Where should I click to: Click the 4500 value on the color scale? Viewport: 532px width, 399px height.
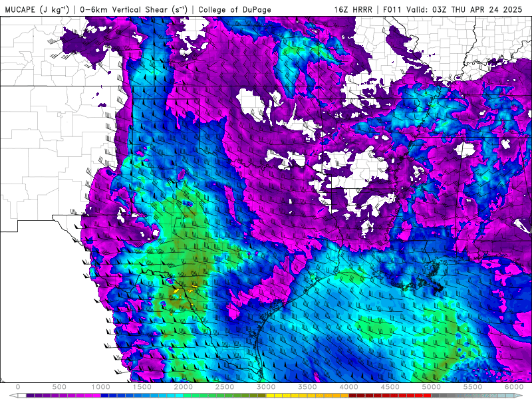pyautogui.click(x=390, y=387)
